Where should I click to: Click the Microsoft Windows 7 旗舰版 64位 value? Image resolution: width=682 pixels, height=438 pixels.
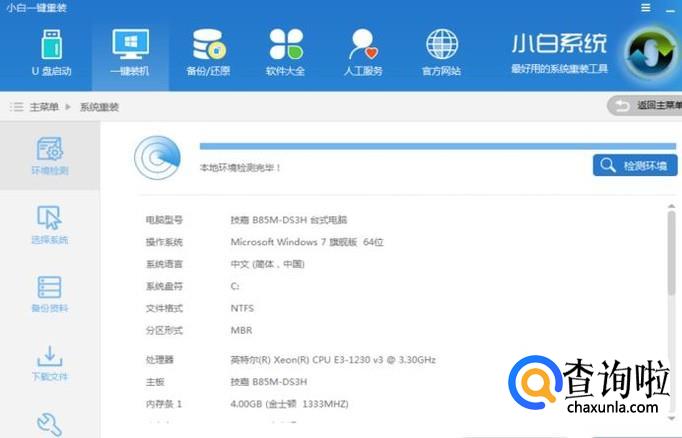(307, 242)
